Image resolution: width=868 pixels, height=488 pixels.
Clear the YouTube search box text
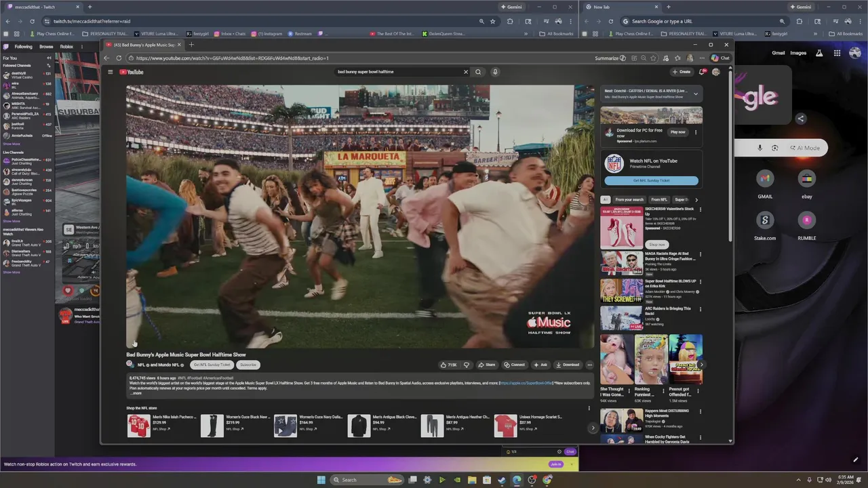[x=466, y=72]
